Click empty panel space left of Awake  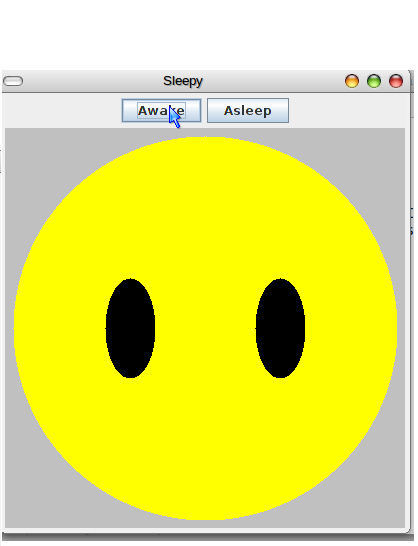pos(62,111)
